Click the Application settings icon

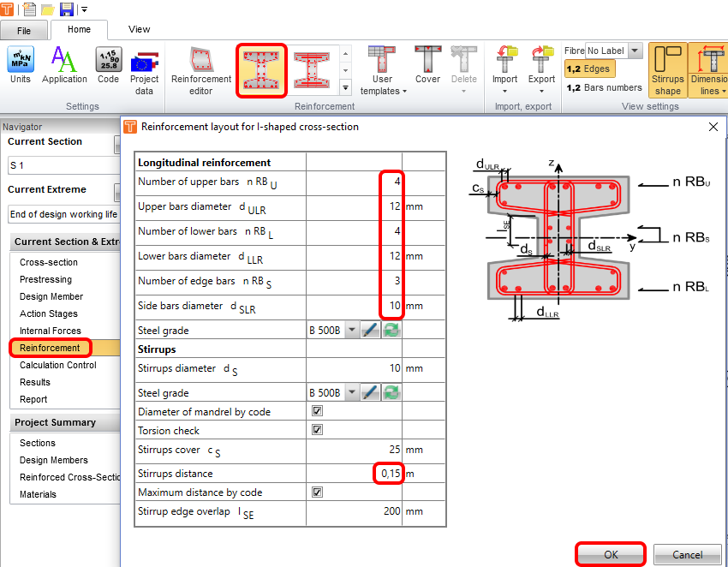[64, 67]
